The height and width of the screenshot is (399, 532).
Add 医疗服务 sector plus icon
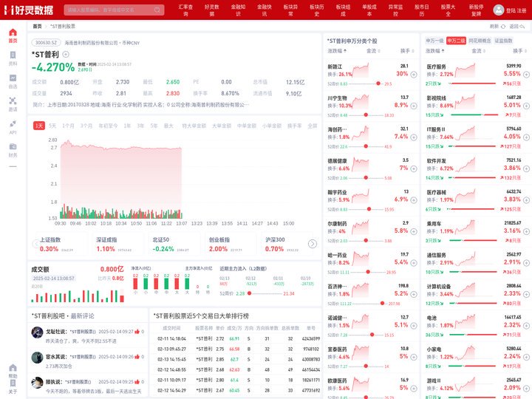[x=526, y=75]
